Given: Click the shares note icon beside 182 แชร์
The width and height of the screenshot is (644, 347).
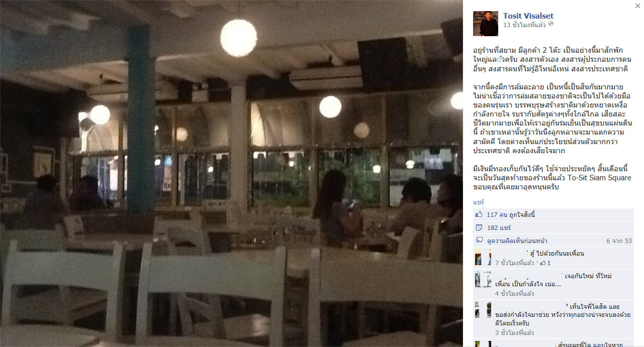Looking at the screenshot, I should click(x=479, y=227).
